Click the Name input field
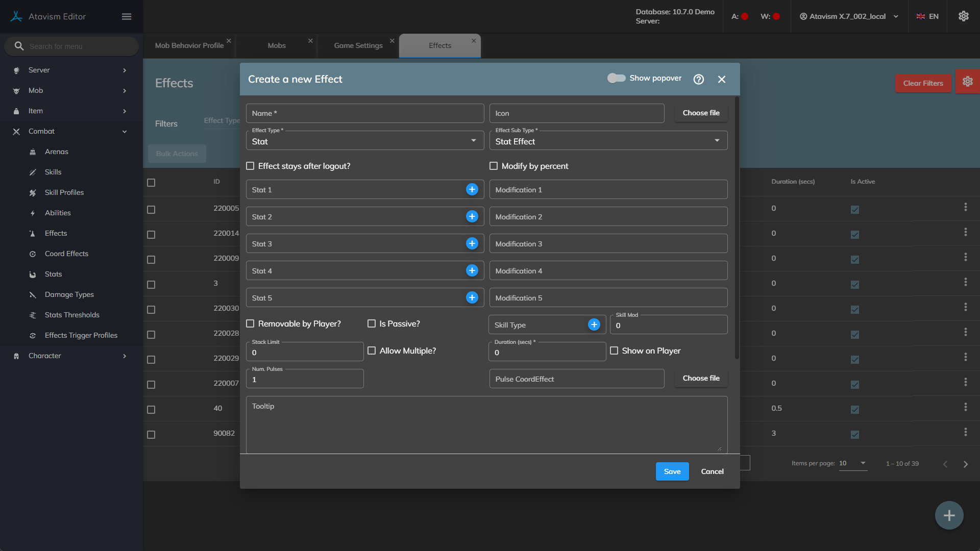Viewport: 980px width, 551px height. pos(364,113)
